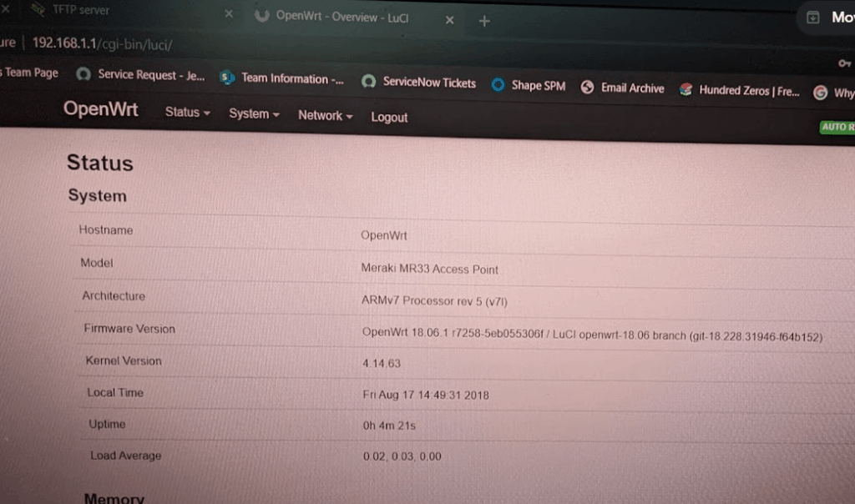Click the Memory section heading
This screenshot has width=855, height=504.
click(114, 497)
